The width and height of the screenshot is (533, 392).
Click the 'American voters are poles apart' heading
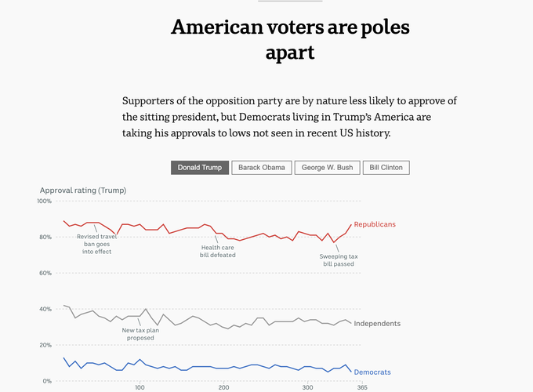(x=290, y=40)
